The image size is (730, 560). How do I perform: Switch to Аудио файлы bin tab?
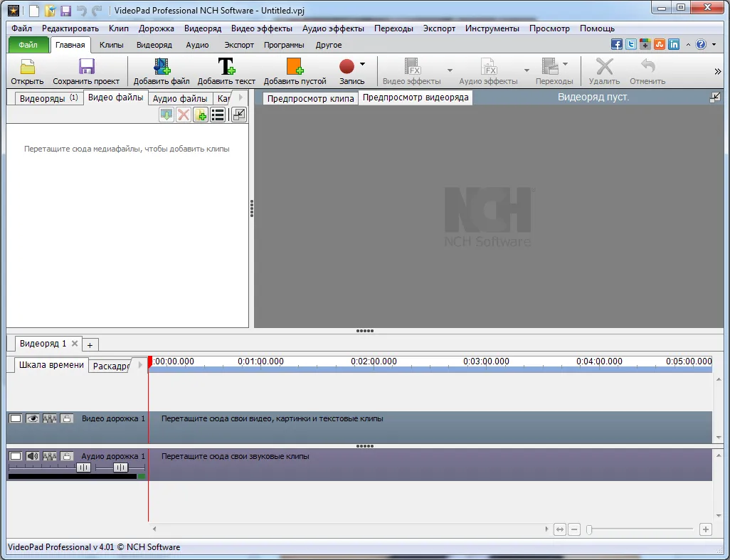tap(180, 99)
